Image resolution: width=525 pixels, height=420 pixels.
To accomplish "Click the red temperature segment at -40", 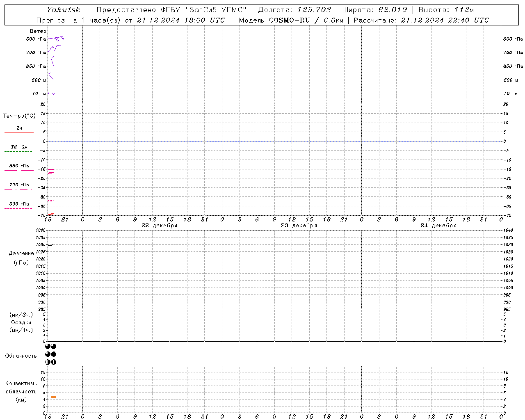I will [x=51, y=214].
